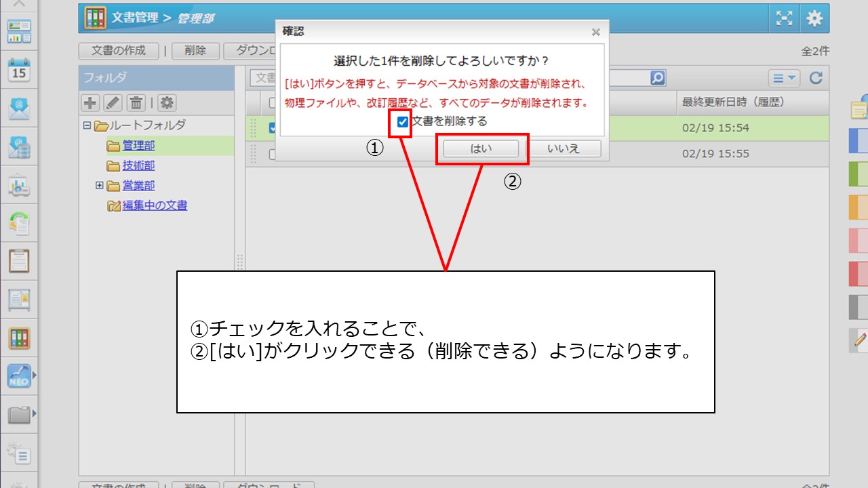Click the フォルダ panel header

(x=157, y=78)
